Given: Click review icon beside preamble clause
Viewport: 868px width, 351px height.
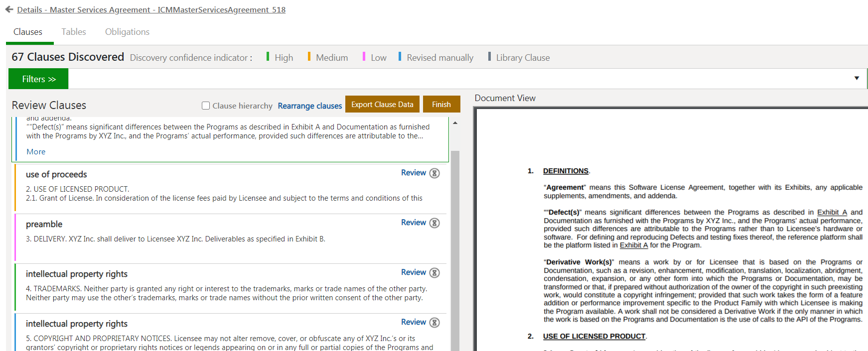Looking at the screenshot, I should tap(434, 223).
